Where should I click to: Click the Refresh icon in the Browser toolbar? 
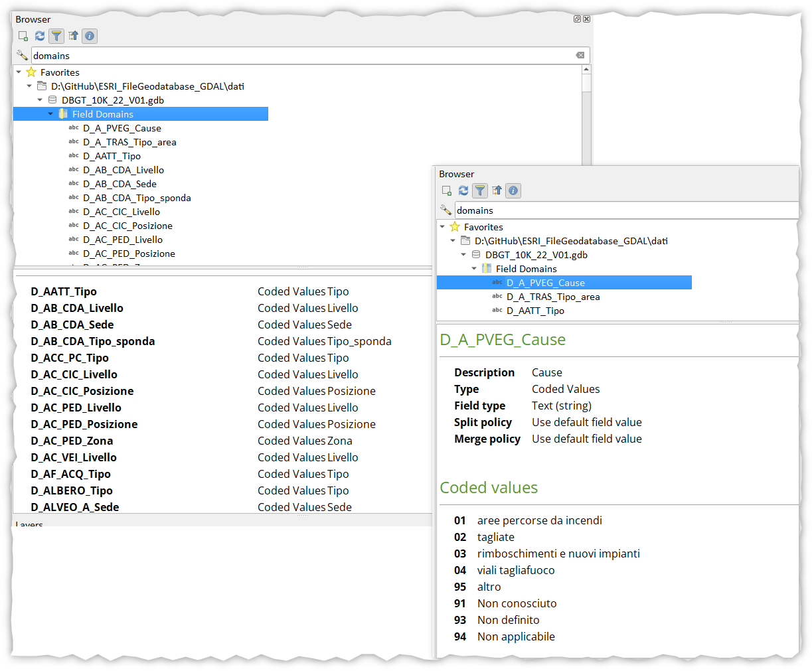(39, 36)
